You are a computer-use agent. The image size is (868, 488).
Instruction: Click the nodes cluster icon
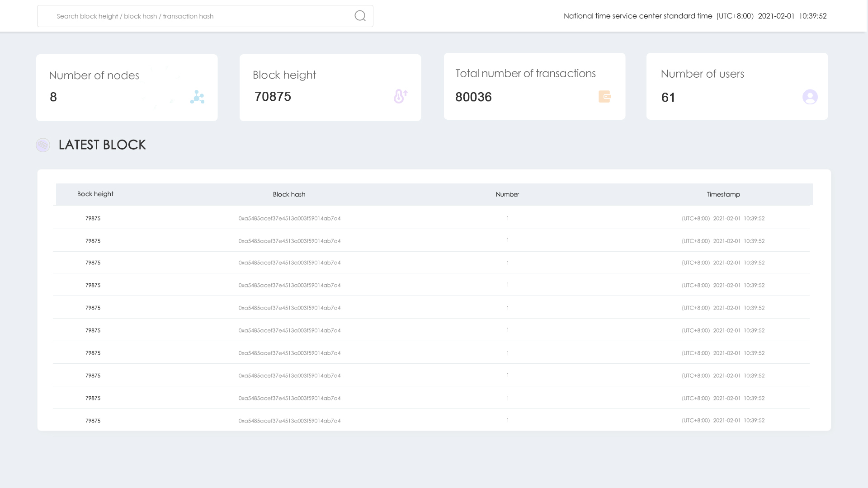(197, 97)
